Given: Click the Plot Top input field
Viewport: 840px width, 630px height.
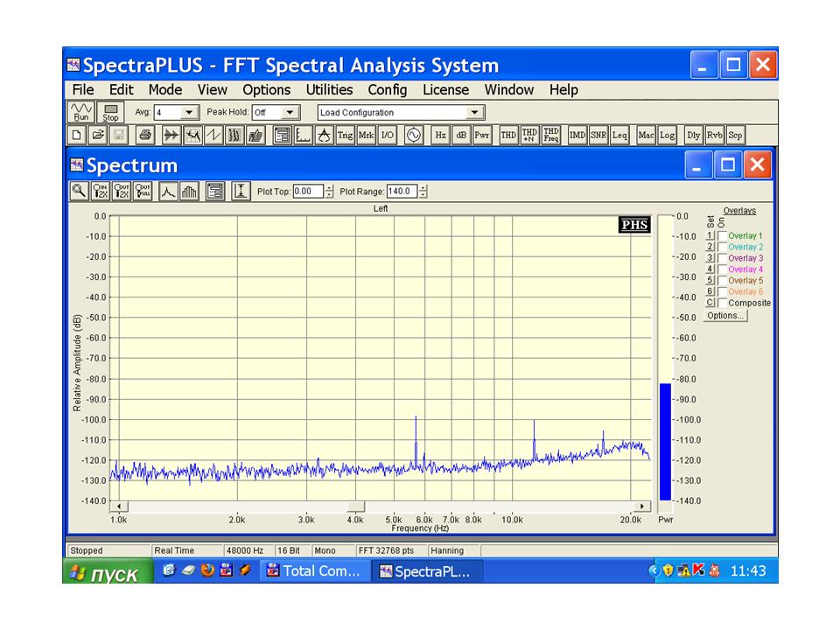Looking at the screenshot, I should click(x=308, y=192).
